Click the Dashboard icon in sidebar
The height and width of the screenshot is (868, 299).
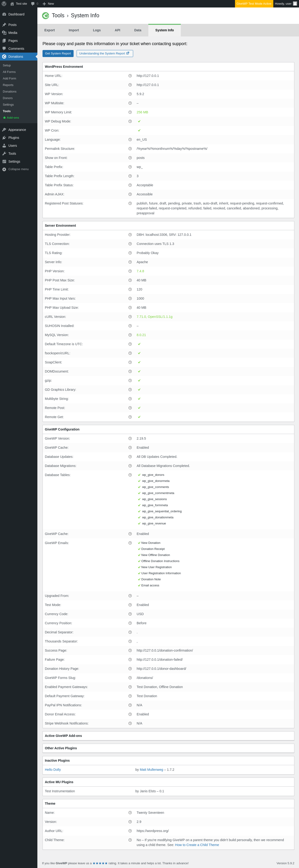(x=4, y=14)
